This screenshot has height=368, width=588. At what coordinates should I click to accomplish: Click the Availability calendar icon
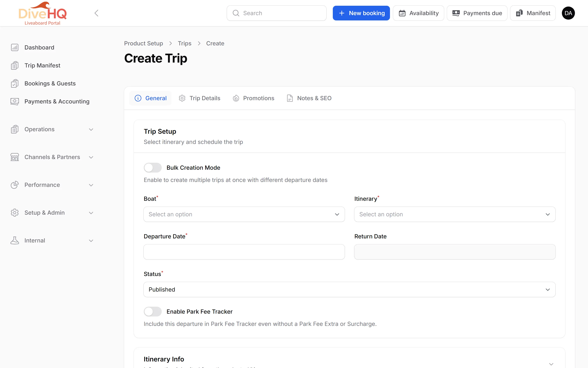[x=402, y=13]
